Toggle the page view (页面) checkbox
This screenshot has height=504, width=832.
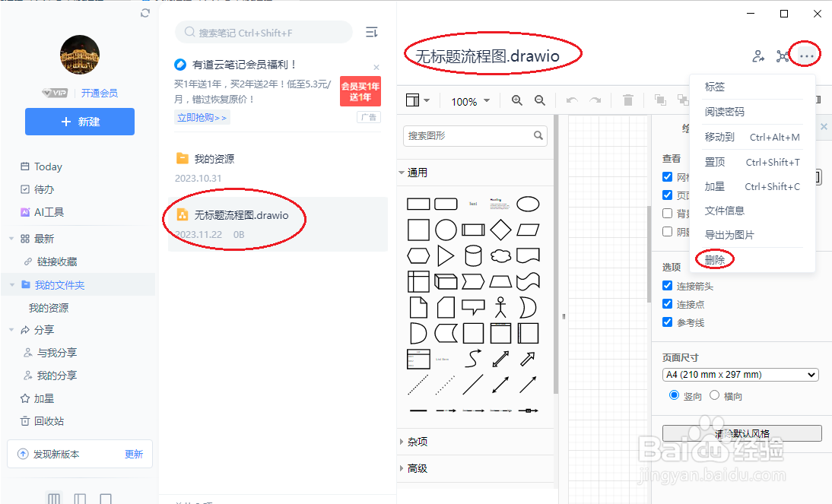668,195
